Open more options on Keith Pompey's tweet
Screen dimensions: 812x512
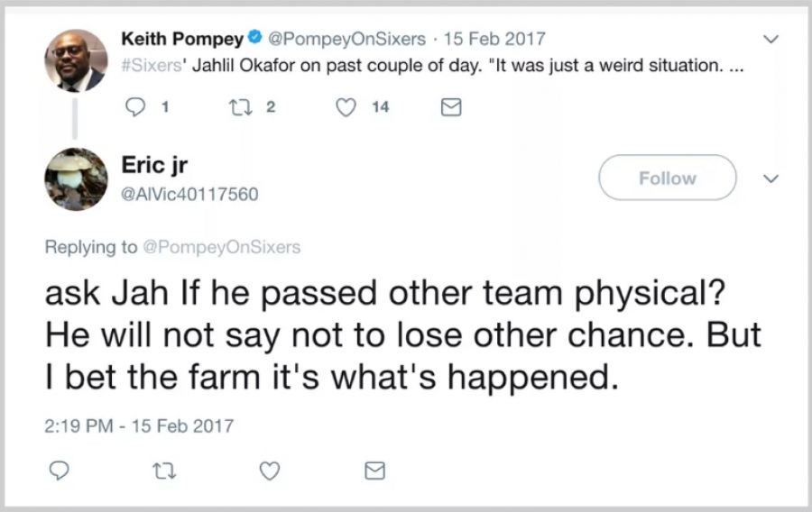(769, 40)
